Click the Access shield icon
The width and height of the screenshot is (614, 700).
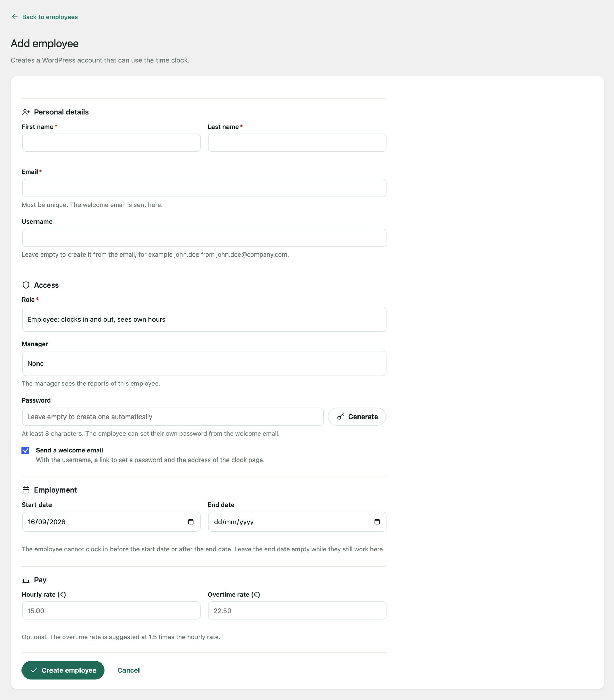(26, 285)
